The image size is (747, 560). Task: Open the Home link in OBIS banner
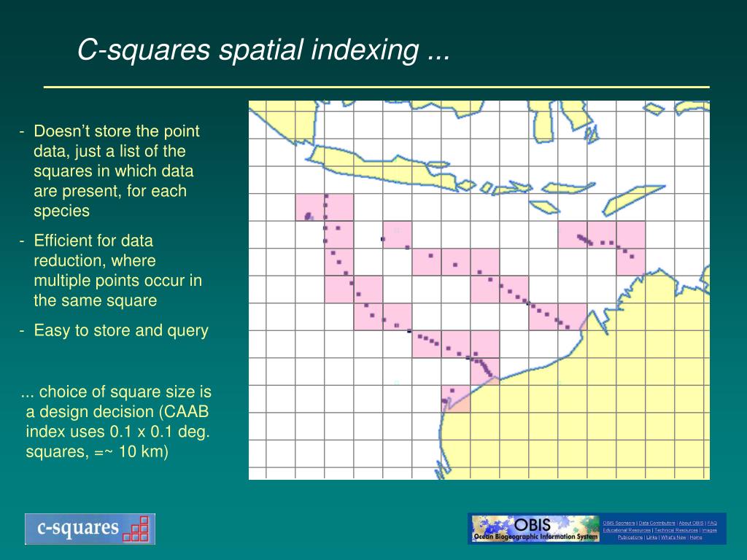click(695, 537)
